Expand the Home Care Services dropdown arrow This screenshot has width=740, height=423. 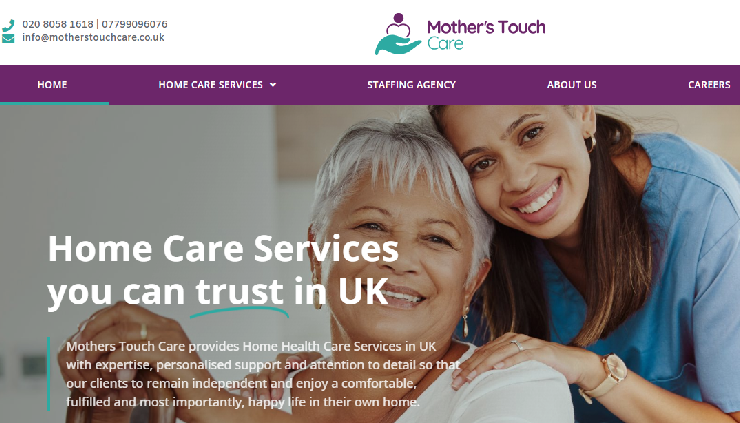(x=273, y=85)
